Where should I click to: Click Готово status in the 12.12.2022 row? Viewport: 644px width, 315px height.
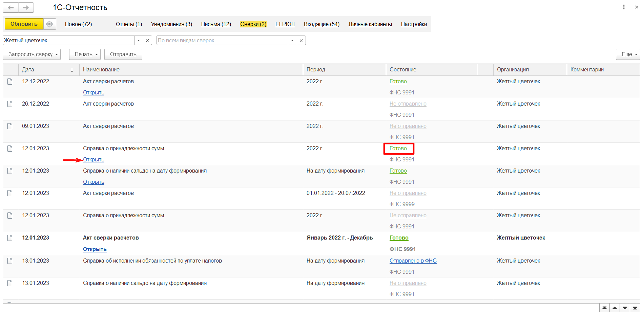tap(398, 82)
